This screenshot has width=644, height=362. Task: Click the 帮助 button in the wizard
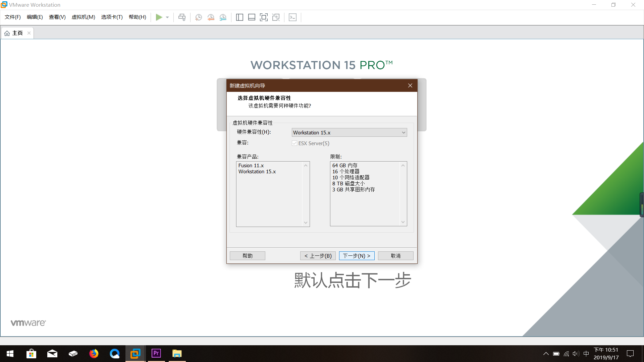248,256
